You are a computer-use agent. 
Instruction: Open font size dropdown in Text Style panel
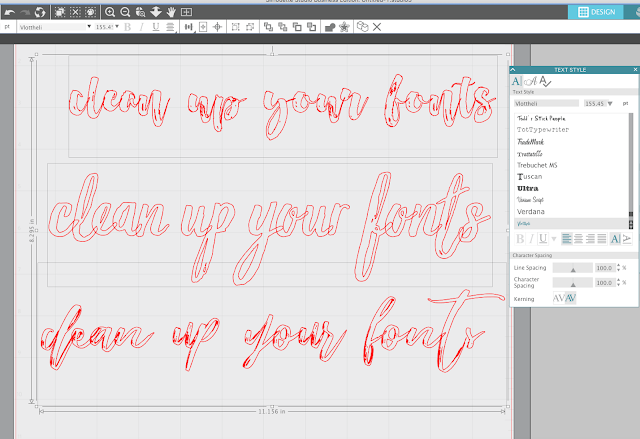(x=610, y=104)
